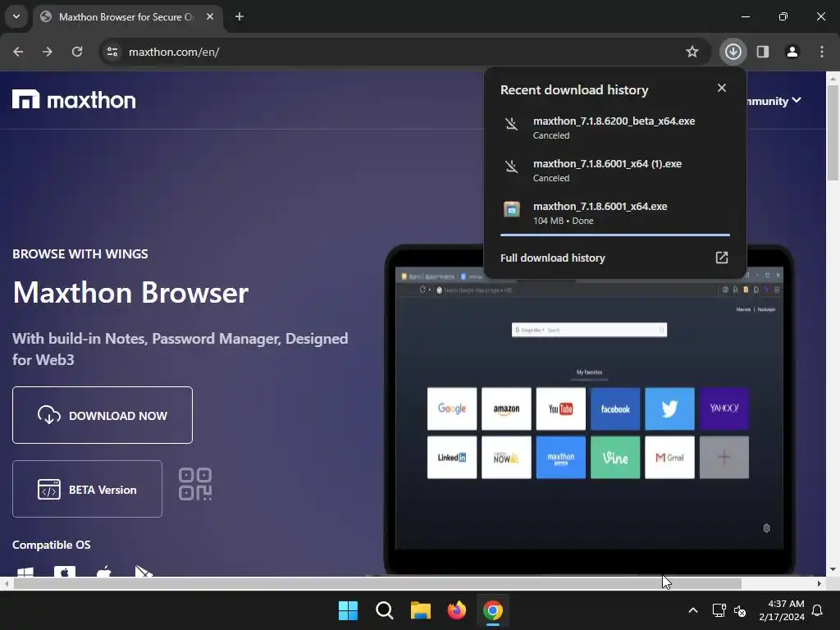Select canceled maxthon_7.1.8.6200_beta_x64.exe download

tap(615, 127)
